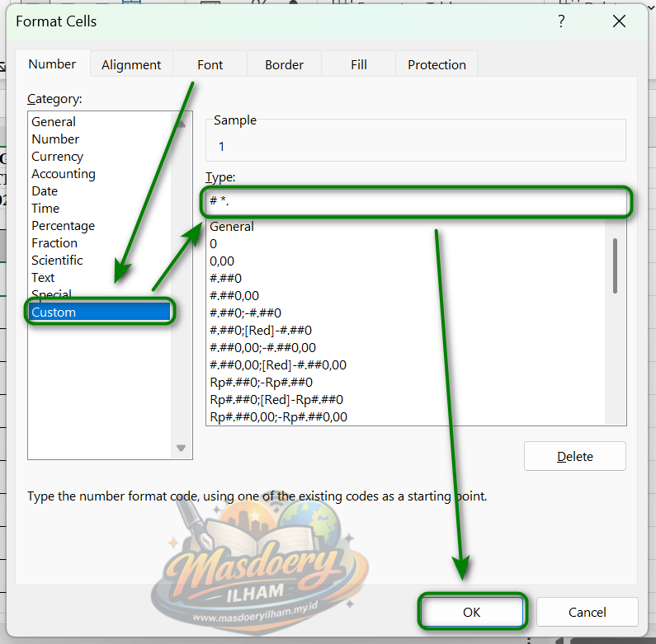Go to the Border tab
The height and width of the screenshot is (644, 656).
[x=284, y=64]
